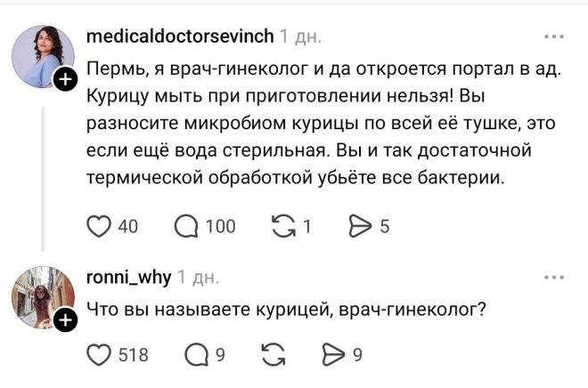The height and width of the screenshot is (388, 588).
Task: Follow ronni_why via the plus badge
Action: click(x=66, y=320)
